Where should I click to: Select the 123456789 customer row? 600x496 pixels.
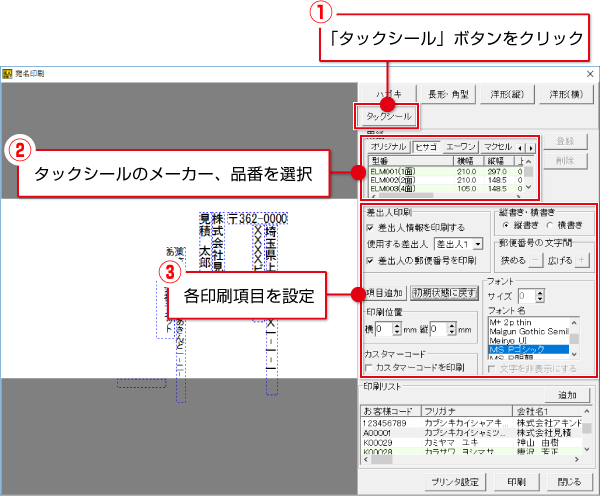(471, 423)
